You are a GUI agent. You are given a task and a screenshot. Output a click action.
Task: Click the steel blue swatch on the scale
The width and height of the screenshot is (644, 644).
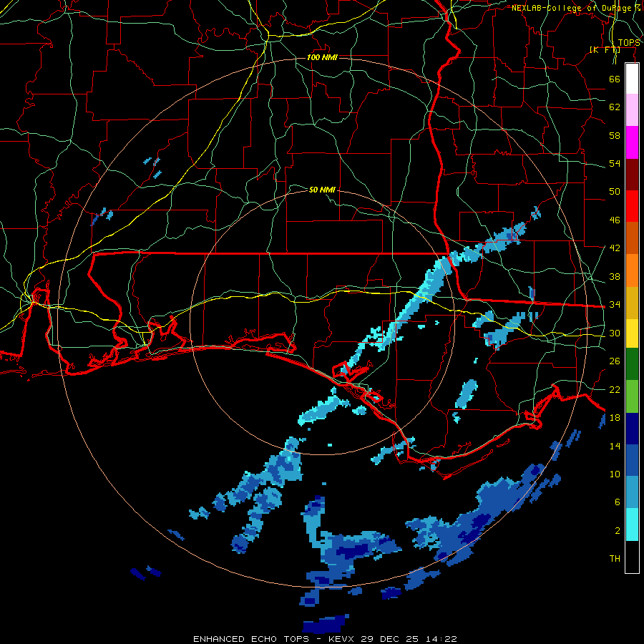coord(632,492)
